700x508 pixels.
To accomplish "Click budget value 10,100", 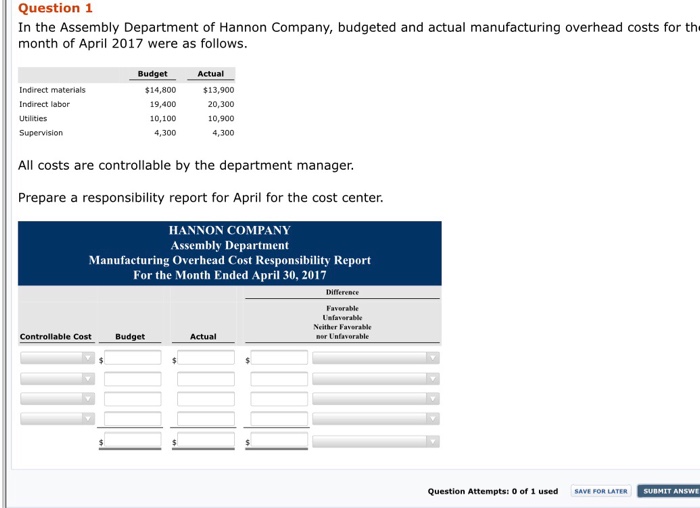I will click(163, 118).
